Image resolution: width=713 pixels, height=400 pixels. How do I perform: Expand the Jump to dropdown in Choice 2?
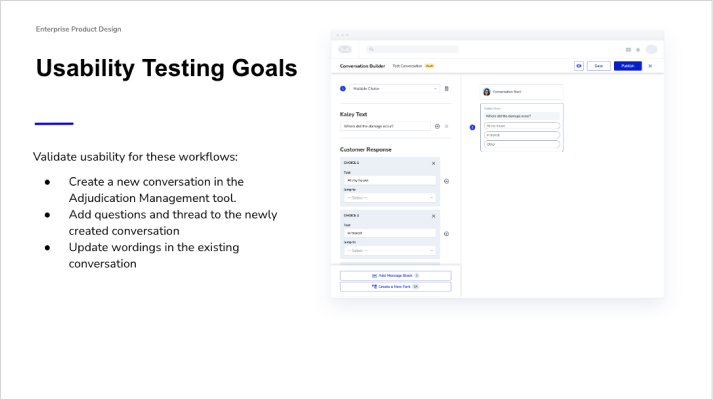389,249
